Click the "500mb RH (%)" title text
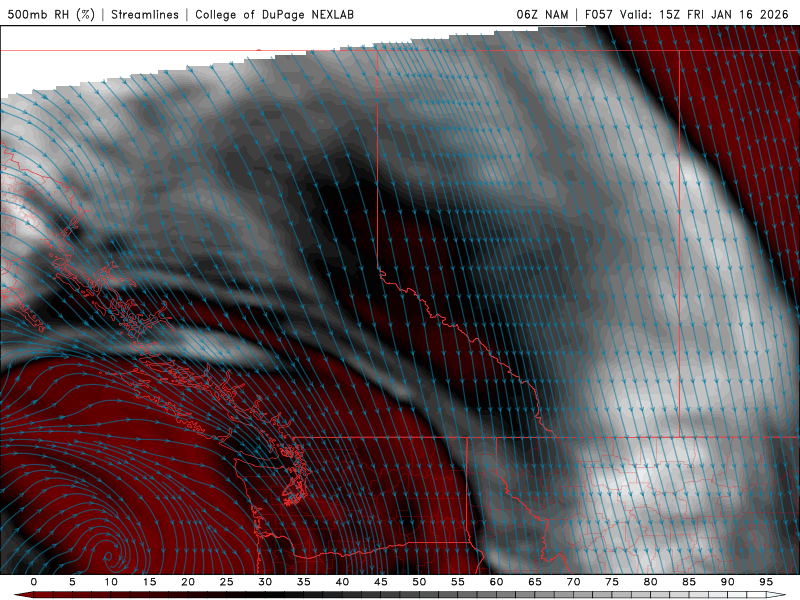This screenshot has width=800, height=600. [51, 14]
